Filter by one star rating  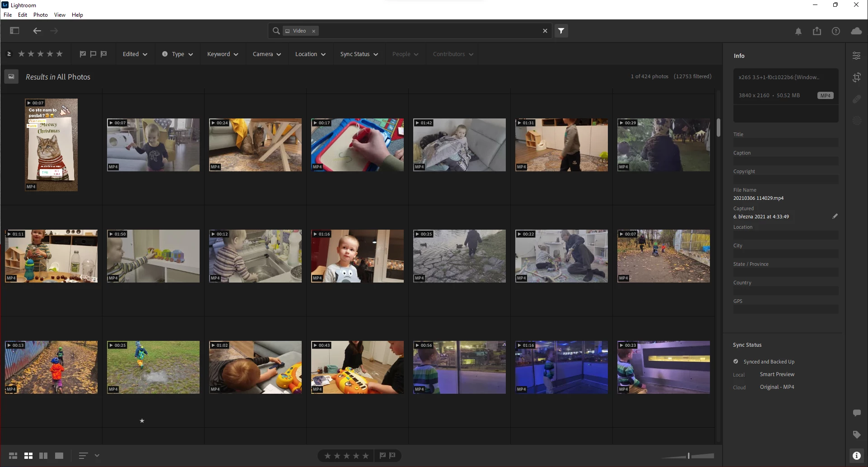click(21, 54)
